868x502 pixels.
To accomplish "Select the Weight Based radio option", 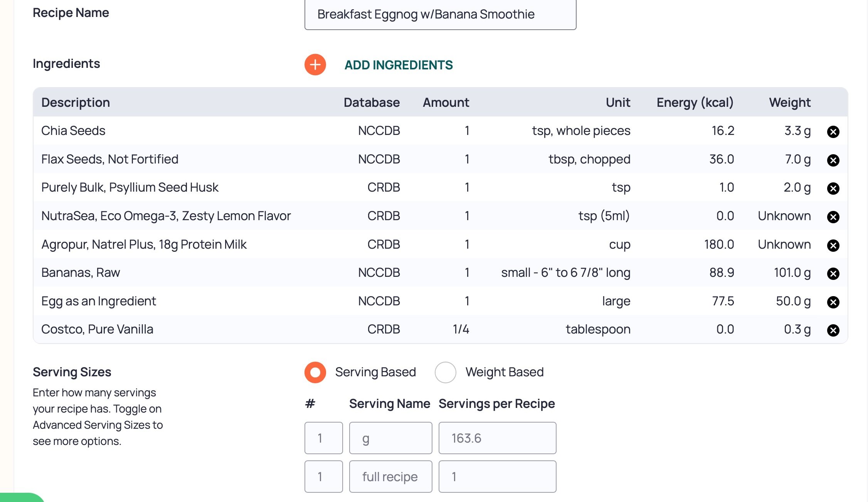I will click(x=445, y=372).
